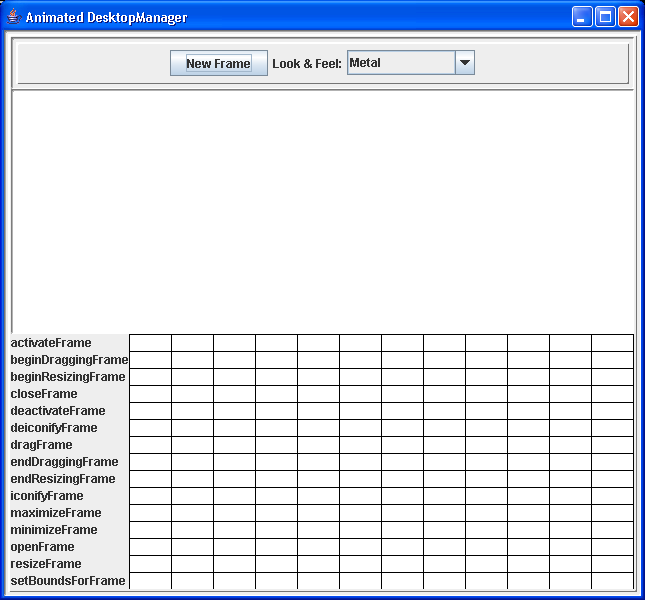
Task: Click the minimizeFrame row label
Action: [54, 530]
